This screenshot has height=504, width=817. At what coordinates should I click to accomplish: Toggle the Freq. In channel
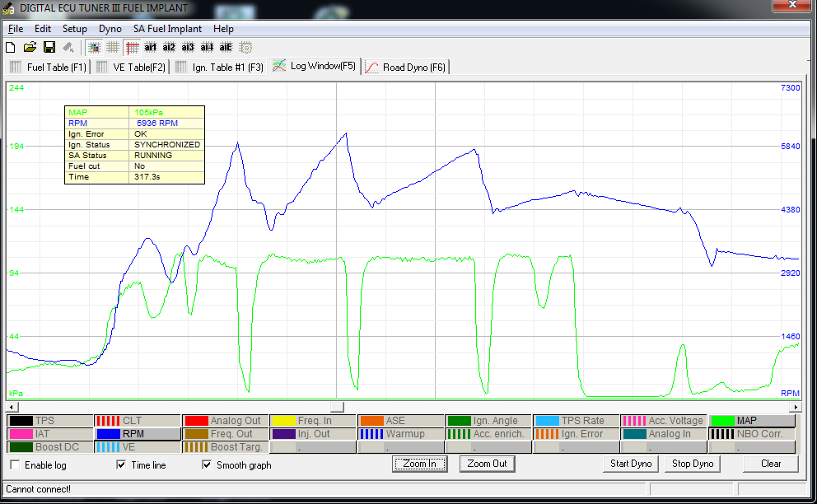313,421
